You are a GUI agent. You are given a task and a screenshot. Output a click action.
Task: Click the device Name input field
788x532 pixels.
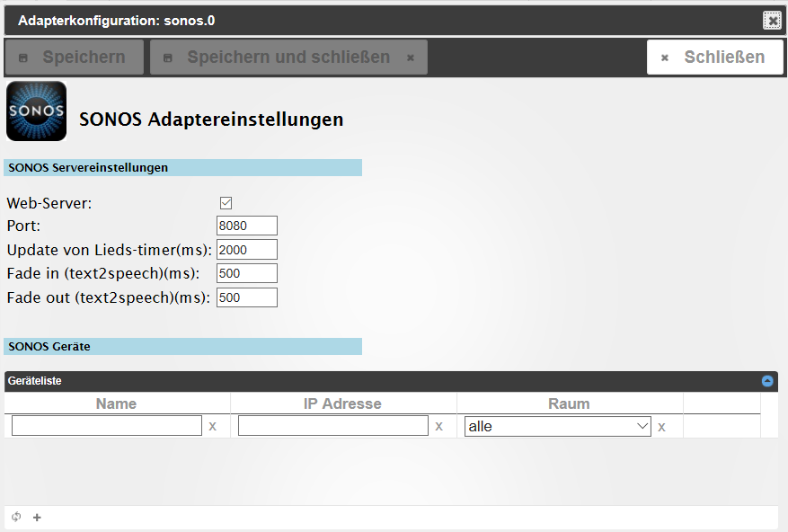coord(107,427)
